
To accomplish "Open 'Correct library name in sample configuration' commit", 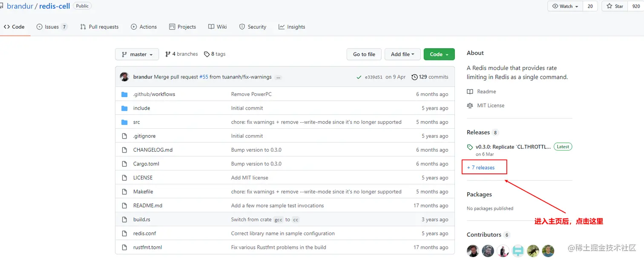I will tap(283, 234).
